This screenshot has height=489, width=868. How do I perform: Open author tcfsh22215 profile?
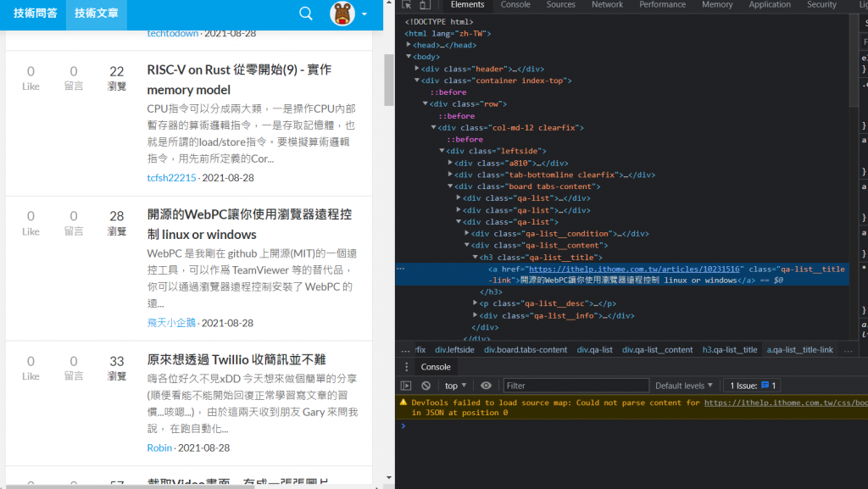point(171,178)
